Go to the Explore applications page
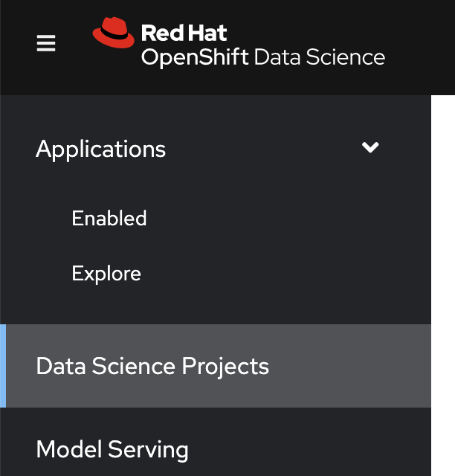Viewport: 455px width, 476px height. point(106,274)
